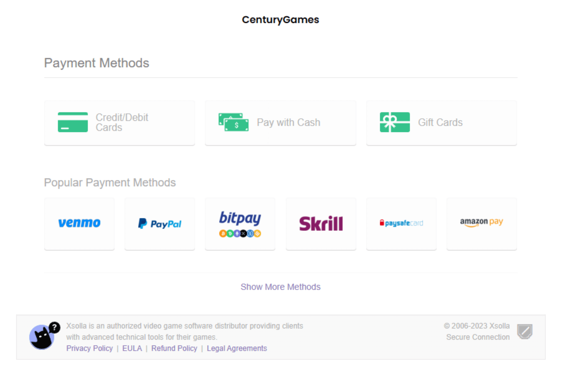The image size is (588, 384).
Task: Click the green gift card icon
Action: click(394, 122)
